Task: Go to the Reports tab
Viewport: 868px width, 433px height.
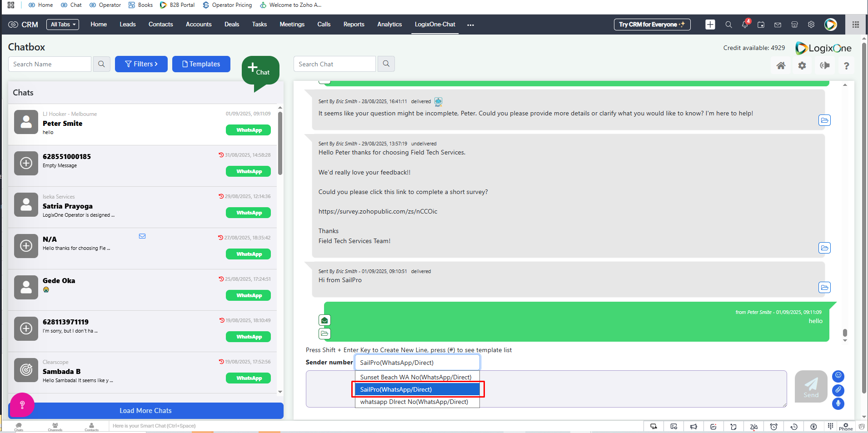Action: tap(354, 25)
